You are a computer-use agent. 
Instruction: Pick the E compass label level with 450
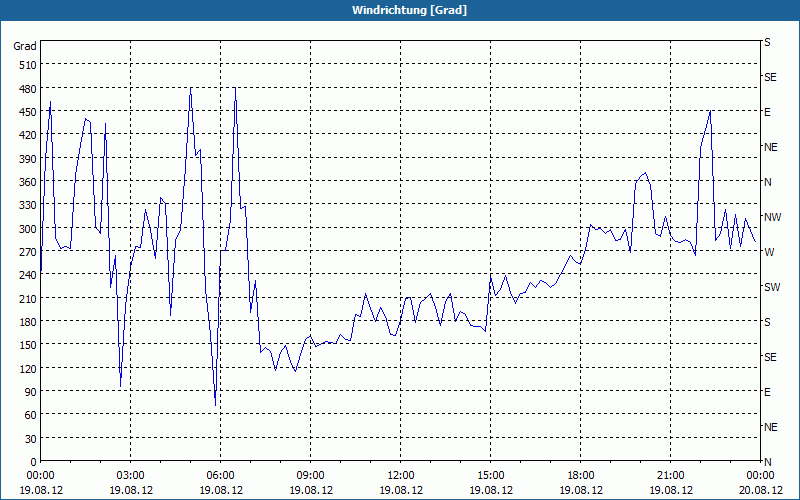pos(767,112)
